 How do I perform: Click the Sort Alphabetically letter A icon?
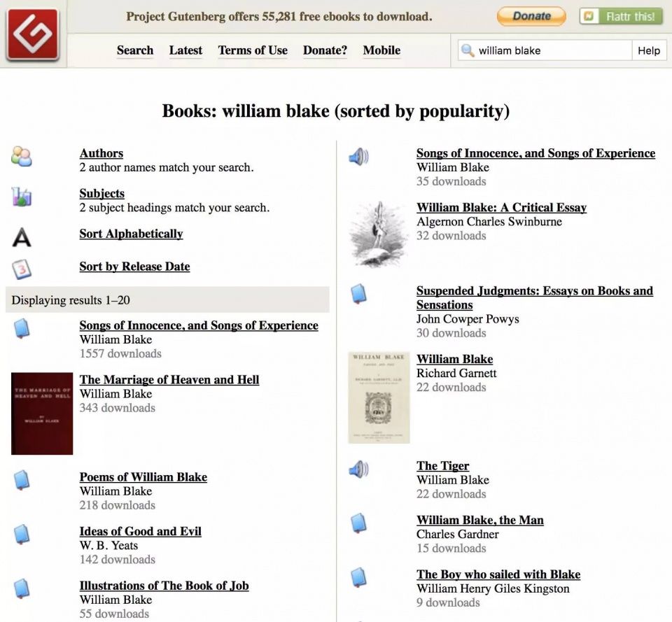click(22, 237)
